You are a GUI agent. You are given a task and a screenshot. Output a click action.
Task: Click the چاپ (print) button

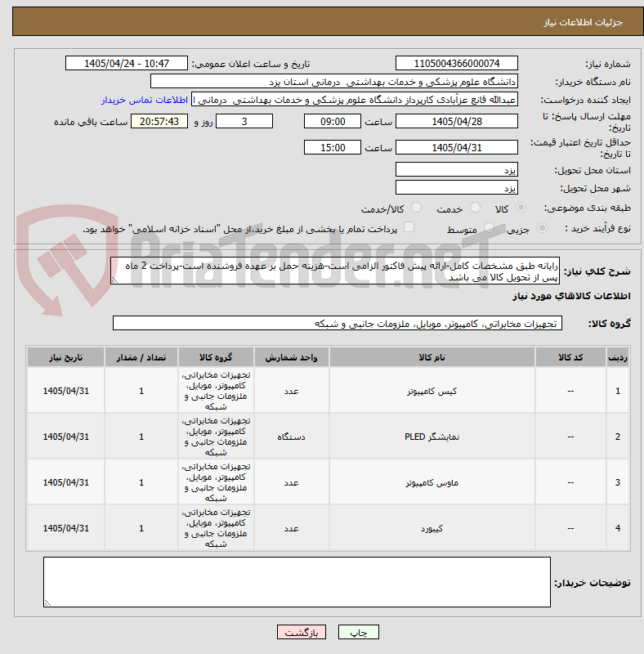[358, 632]
